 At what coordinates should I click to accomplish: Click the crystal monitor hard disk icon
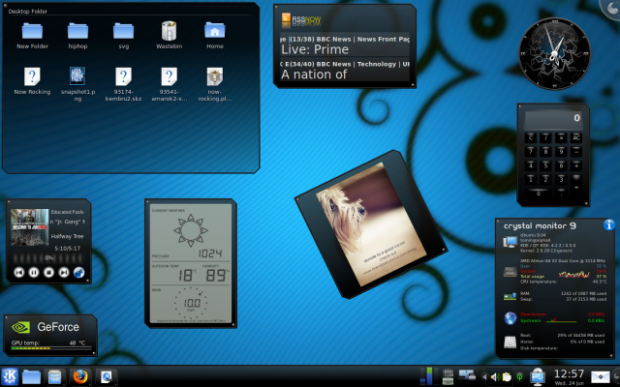click(x=510, y=342)
